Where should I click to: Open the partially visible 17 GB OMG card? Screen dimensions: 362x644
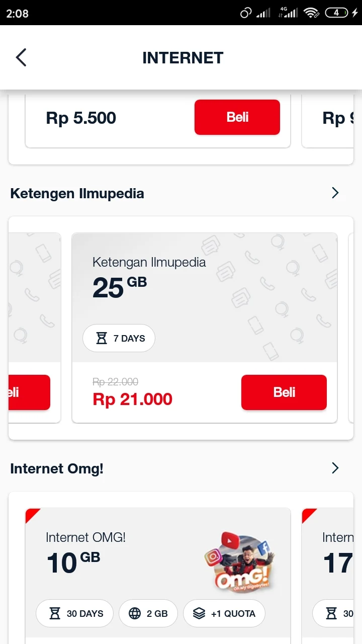328,576
